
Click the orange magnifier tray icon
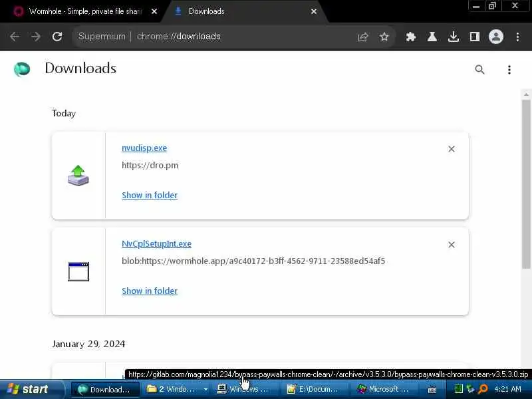pyautogui.click(x=483, y=389)
